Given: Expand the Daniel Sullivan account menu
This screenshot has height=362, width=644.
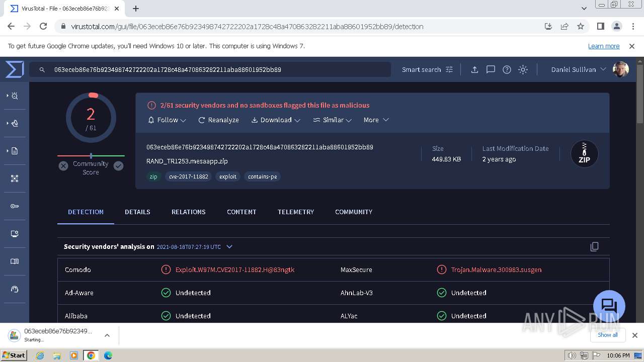Looking at the screenshot, I should point(579,69).
